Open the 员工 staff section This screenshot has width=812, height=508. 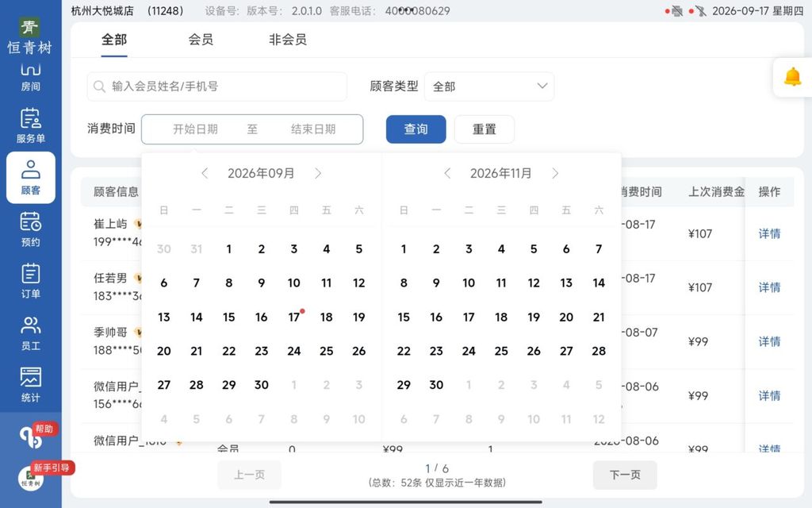[31, 333]
